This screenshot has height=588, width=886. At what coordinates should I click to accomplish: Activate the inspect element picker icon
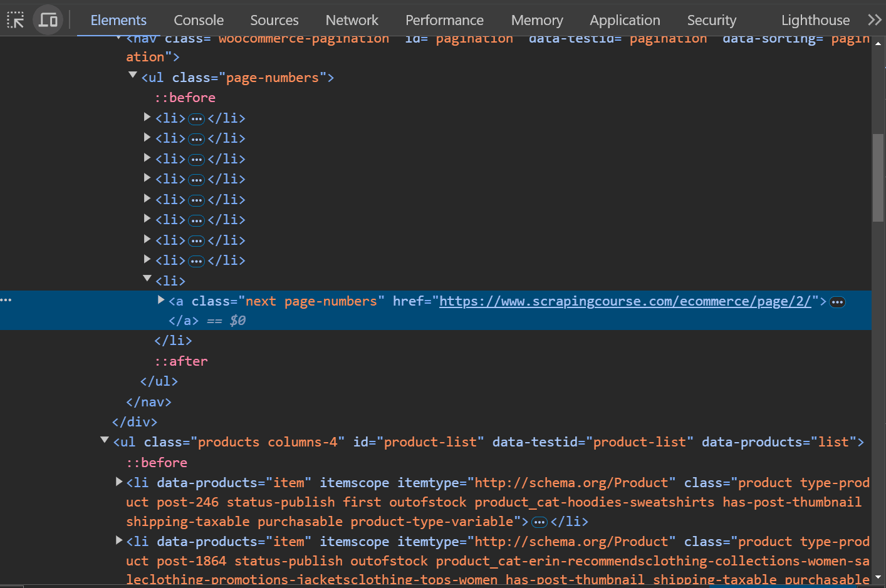pos(16,20)
